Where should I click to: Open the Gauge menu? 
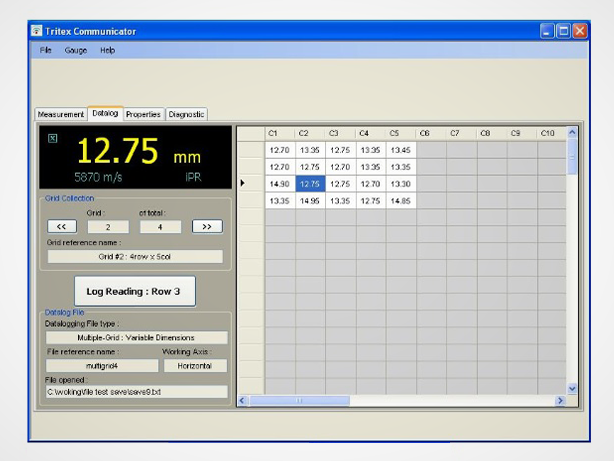pos(76,50)
